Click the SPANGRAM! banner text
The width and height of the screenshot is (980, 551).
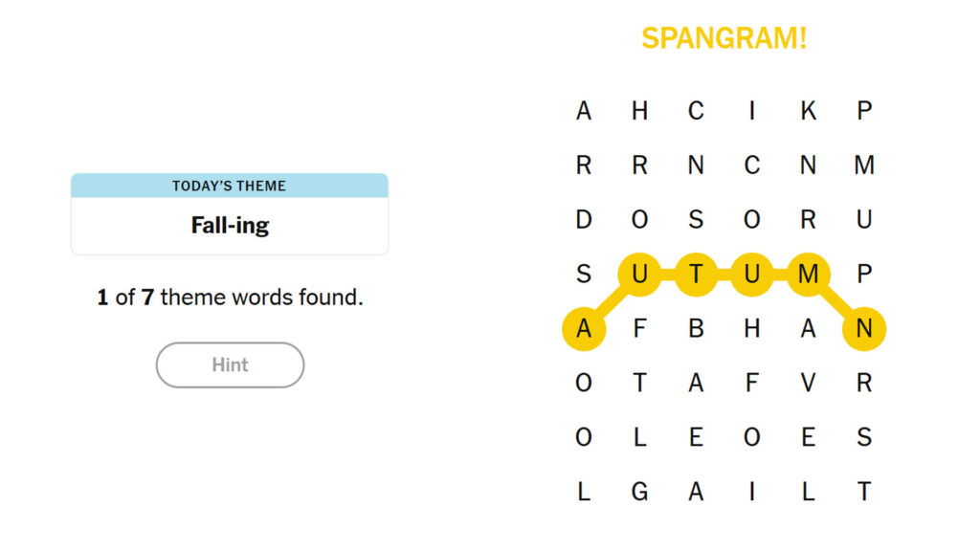[x=724, y=39]
